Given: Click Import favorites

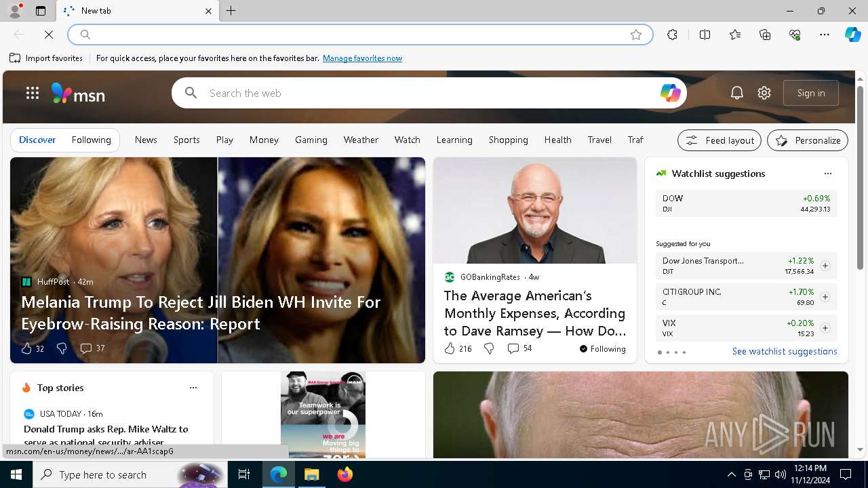Looking at the screenshot, I should (x=46, y=58).
